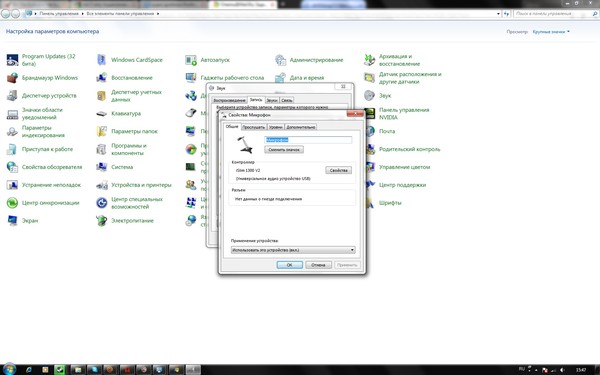Switch to Звуки tab in Звук window
The width and height of the screenshot is (600, 375).
coord(272,100)
